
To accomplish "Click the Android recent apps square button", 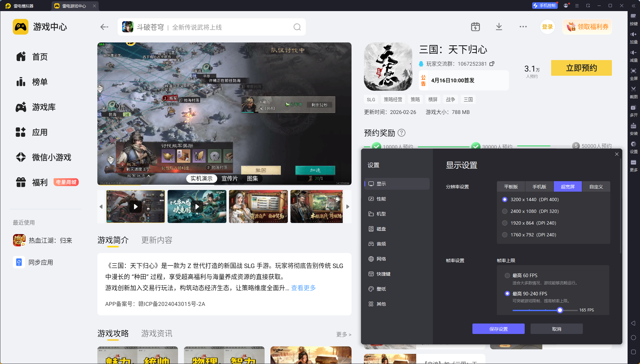I will click(x=633, y=352).
